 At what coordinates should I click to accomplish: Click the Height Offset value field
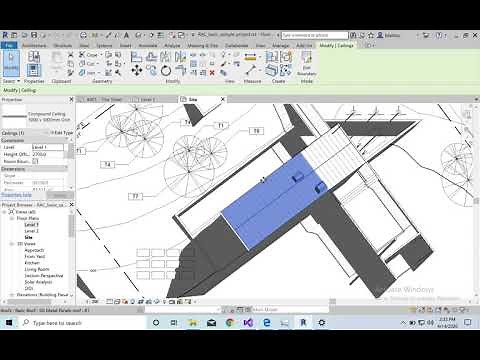tap(47, 154)
